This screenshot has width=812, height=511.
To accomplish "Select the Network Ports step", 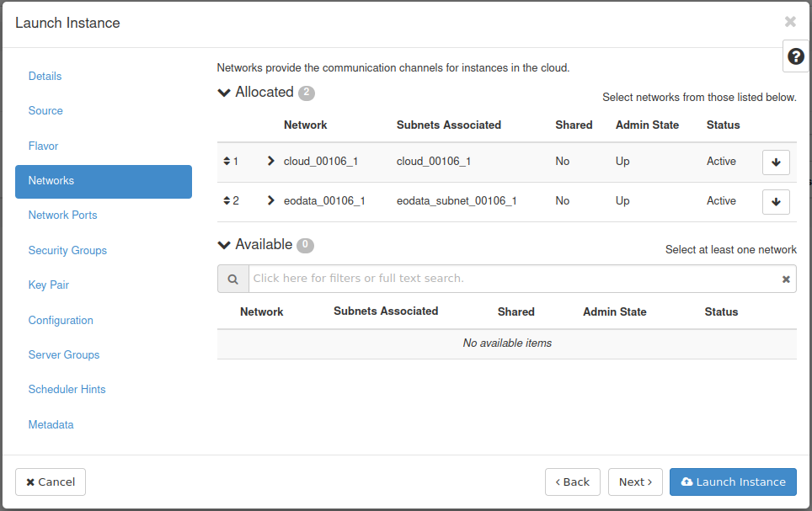I will pyautogui.click(x=62, y=215).
